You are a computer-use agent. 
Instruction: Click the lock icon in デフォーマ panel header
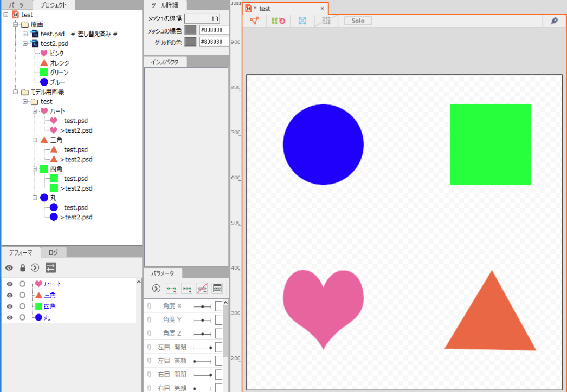pos(23,267)
